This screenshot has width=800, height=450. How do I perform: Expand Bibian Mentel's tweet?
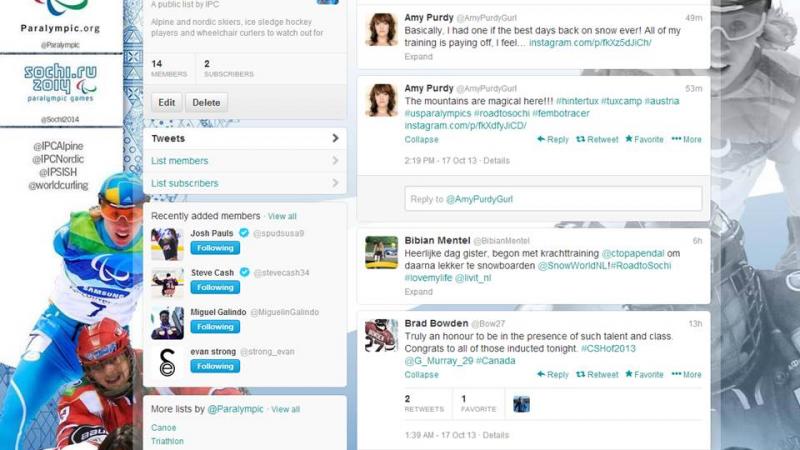(x=418, y=292)
